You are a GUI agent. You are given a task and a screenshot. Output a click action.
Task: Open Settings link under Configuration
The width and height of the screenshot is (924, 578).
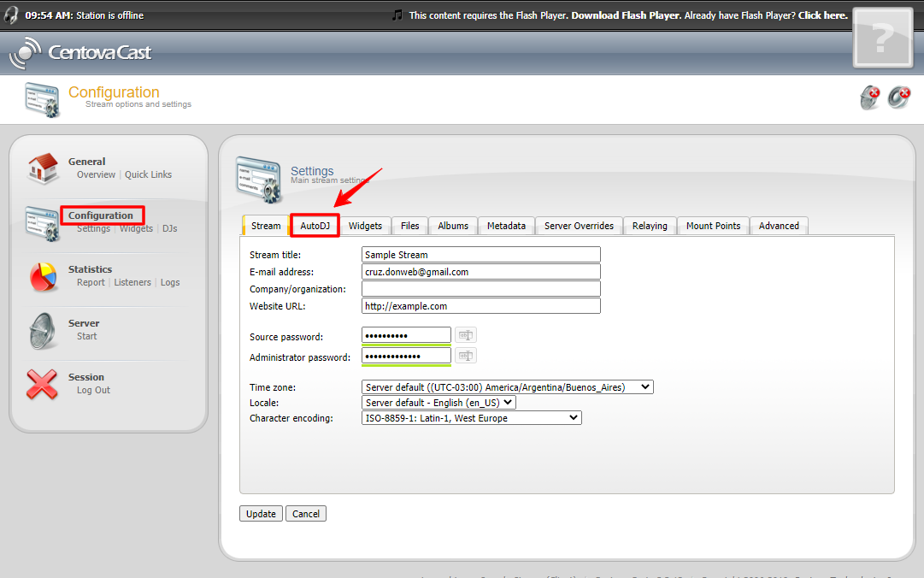coord(93,229)
